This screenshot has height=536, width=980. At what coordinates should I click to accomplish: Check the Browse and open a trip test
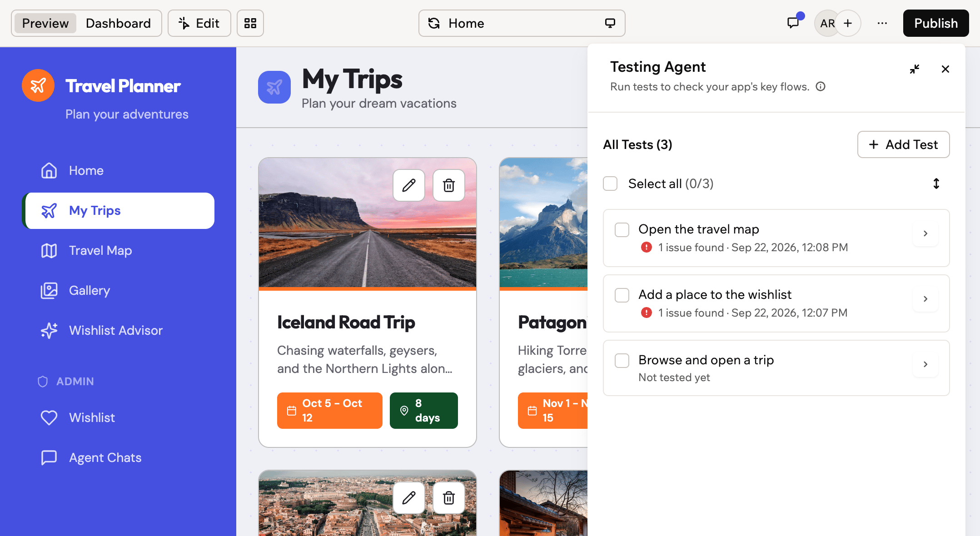coord(622,361)
